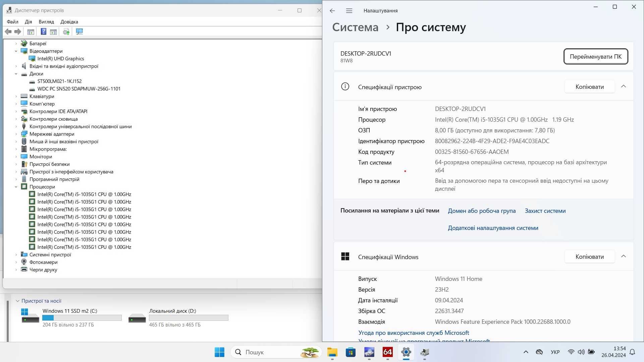The height and width of the screenshot is (362, 644).
Task: Click the Програмний пристрій icon
Action: tap(24, 179)
